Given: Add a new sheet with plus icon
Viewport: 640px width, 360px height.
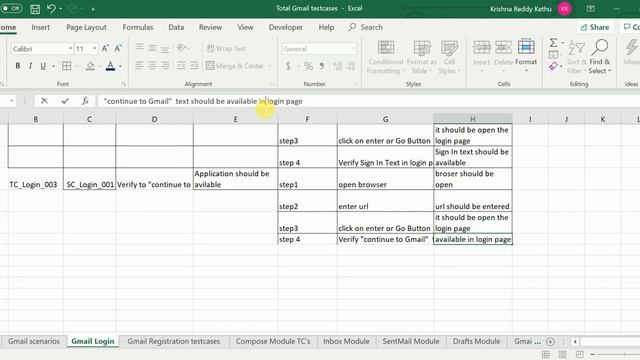Looking at the screenshot, I should pos(550,342).
